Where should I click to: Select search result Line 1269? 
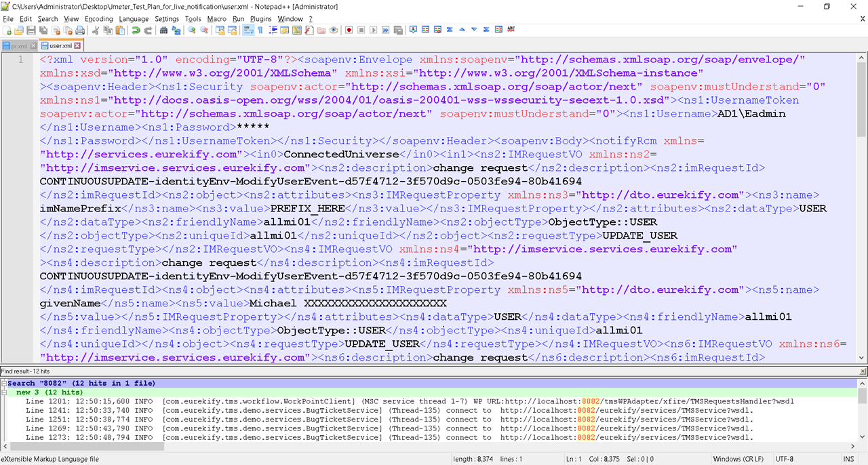point(389,428)
